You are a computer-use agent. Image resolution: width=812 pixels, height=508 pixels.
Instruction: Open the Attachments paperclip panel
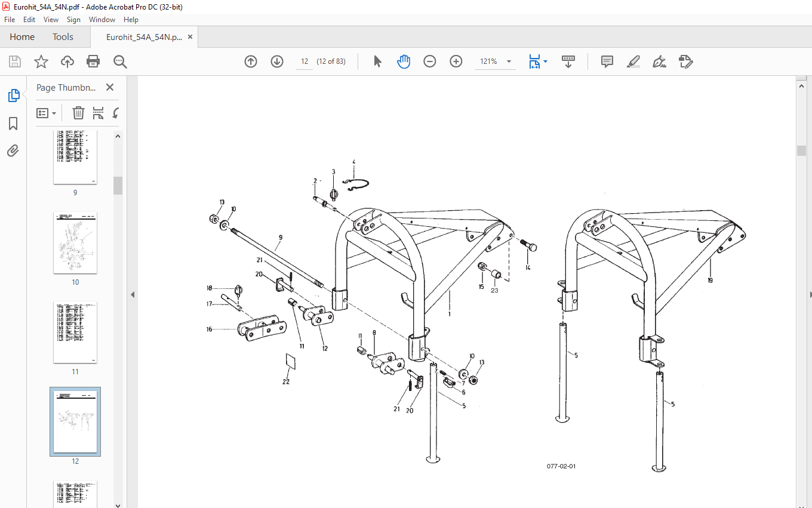[13, 150]
